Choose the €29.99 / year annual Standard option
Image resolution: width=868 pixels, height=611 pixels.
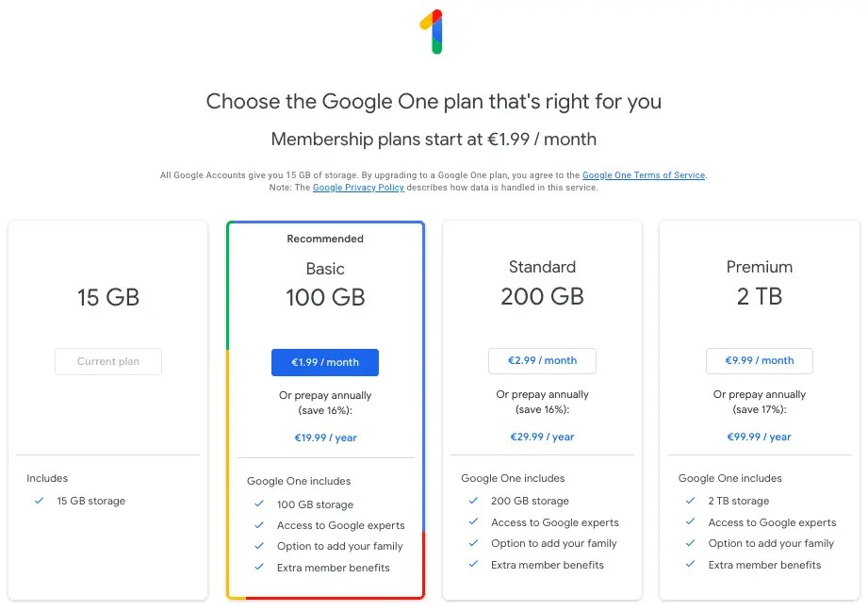point(542,436)
